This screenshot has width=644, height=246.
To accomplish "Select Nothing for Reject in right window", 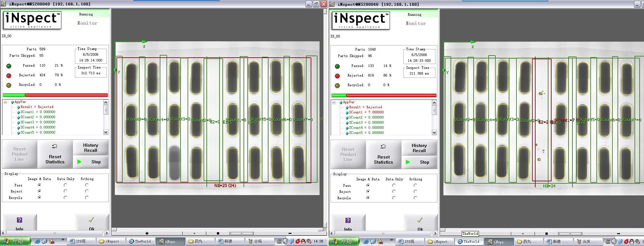I will pyautogui.click(x=415, y=192).
